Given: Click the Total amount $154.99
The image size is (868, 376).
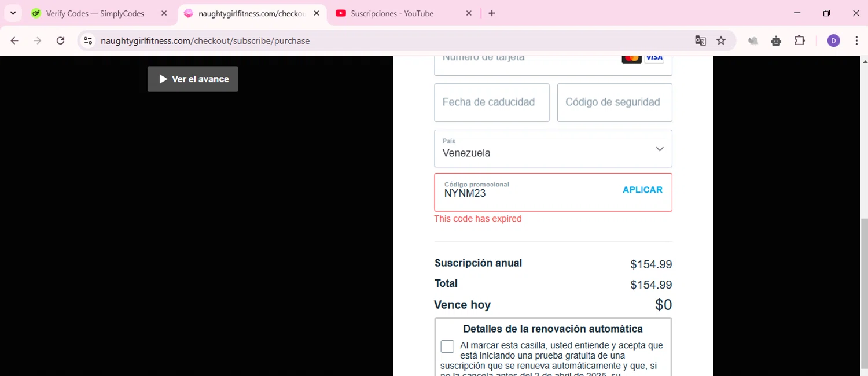Looking at the screenshot, I should pyautogui.click(x=651, y=285).
